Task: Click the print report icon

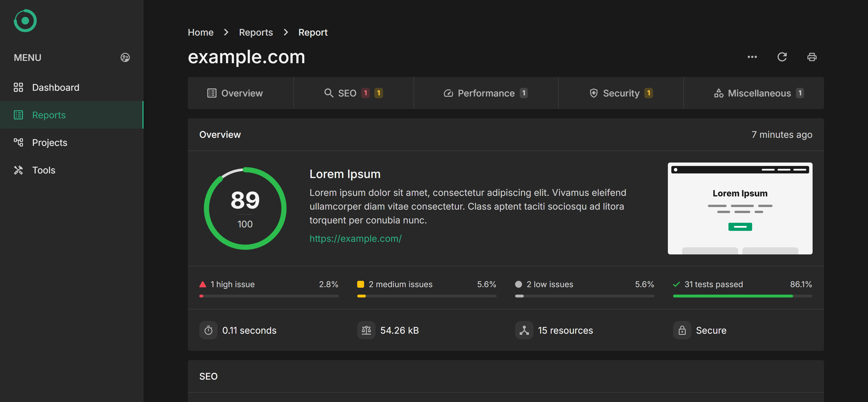Action: [x=812, y=57]
